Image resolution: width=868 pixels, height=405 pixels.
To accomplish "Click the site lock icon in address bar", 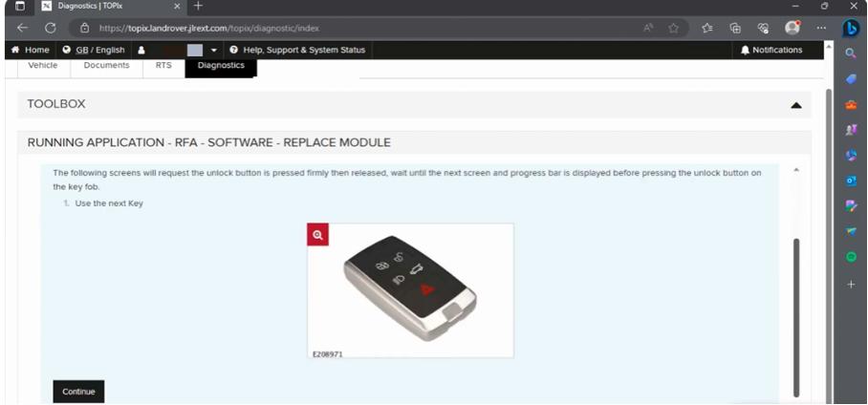I will 84,28.
